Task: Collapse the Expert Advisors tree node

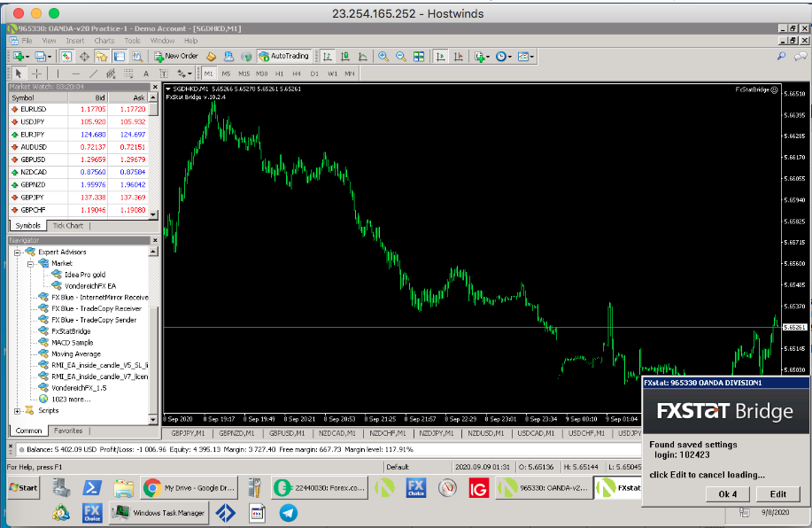Action: 18,252
